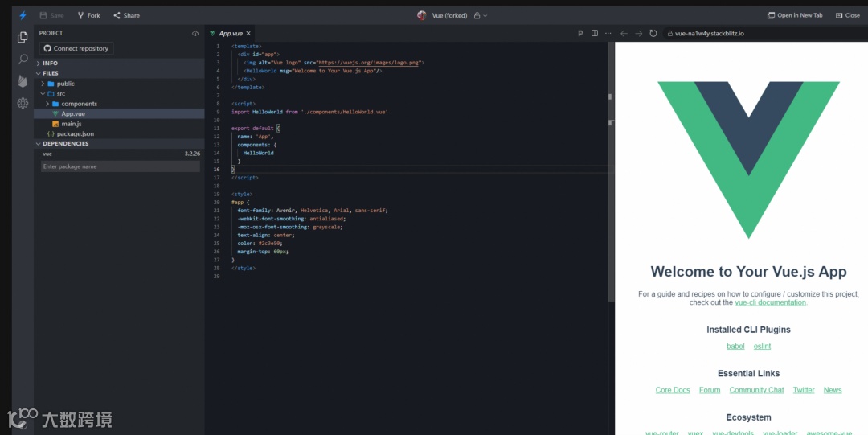Click the Essential Links heading
Viewport: 868px width, 435px height.
pyautogui.click(x=748, y=374)
